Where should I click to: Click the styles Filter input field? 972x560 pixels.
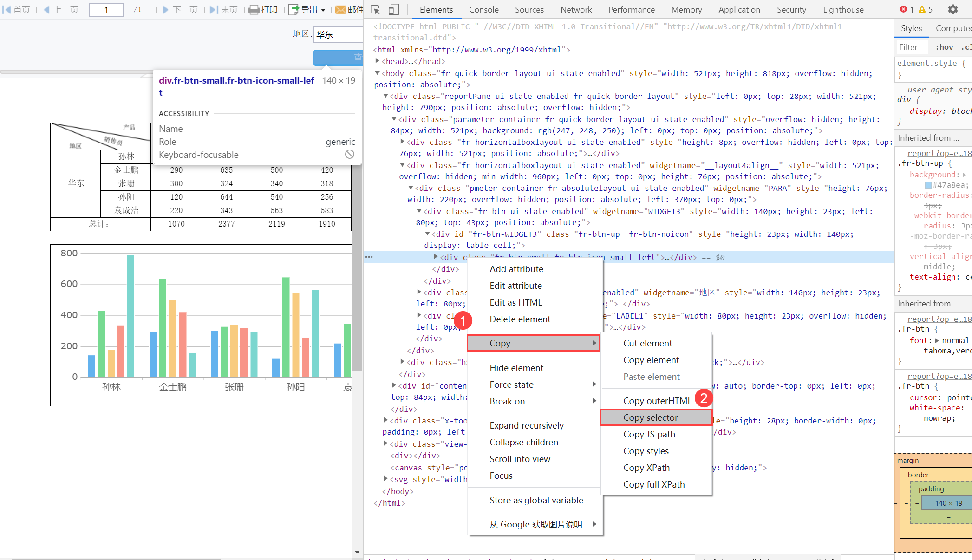(x=912, y=47)
